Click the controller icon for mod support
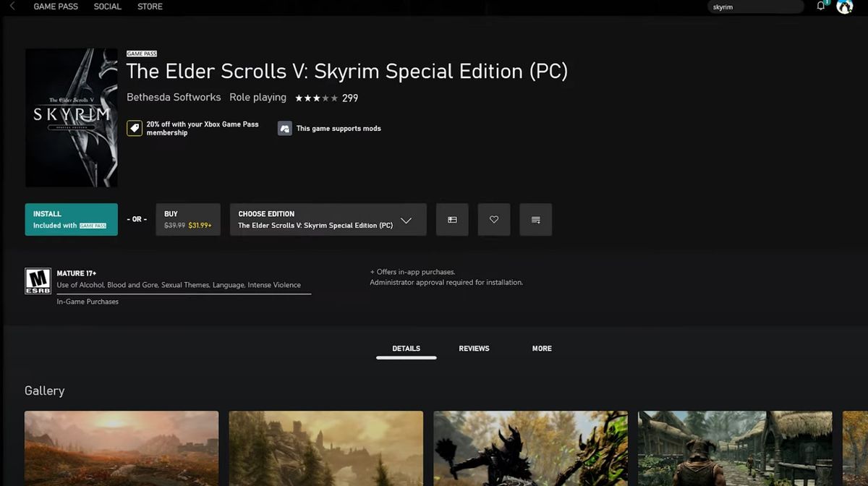Image resolution: width=868 pixels, height=486 pixels. click(x=284, y=128)
